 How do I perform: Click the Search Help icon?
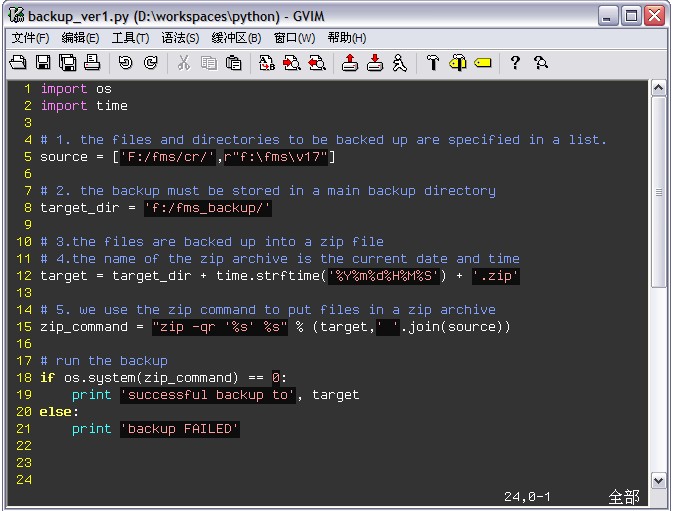coord(540,63)
